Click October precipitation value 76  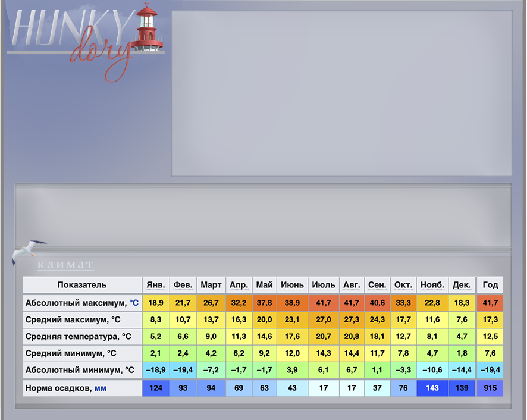point(403,388)
